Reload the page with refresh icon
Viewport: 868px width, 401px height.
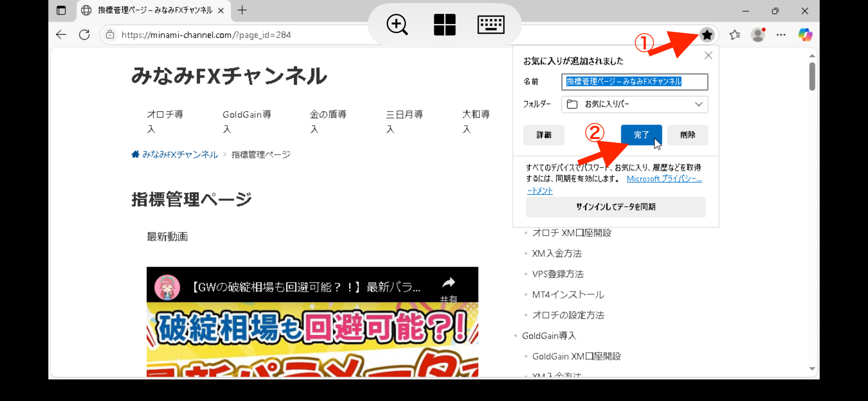click(84, 35)
